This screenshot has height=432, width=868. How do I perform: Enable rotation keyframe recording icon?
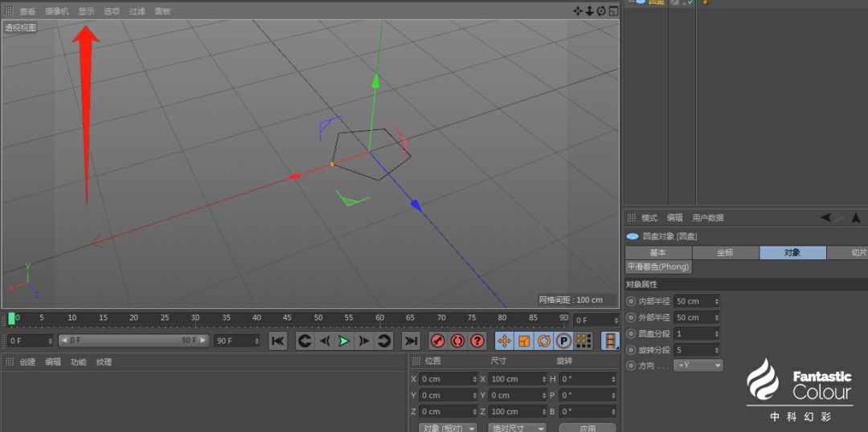coord(544,341)
